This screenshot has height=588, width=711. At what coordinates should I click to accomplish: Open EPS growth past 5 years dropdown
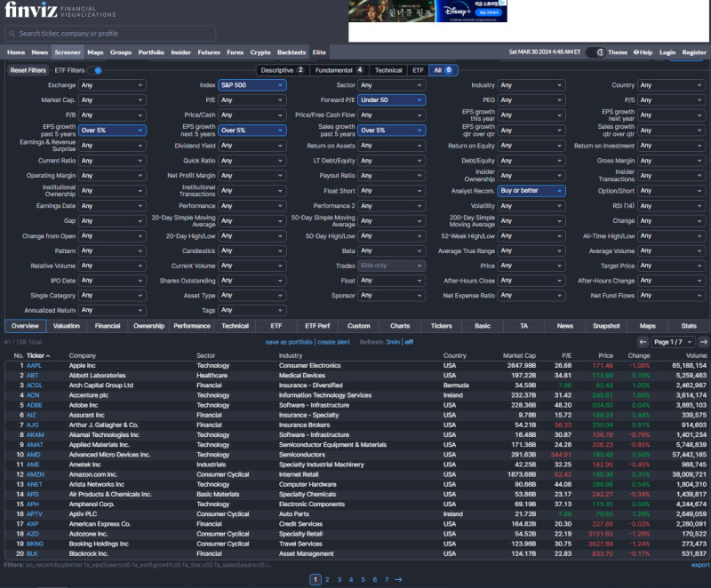pyautogui.click(x=113, y=131)
